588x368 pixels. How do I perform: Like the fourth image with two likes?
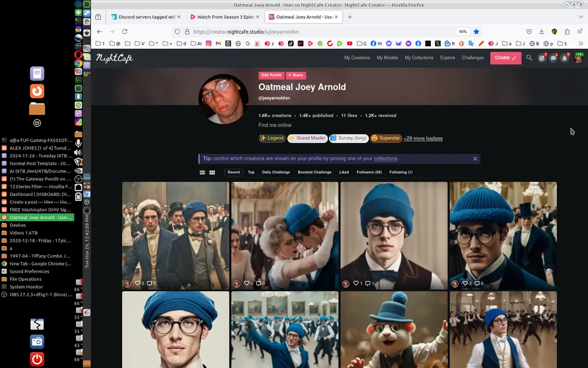pyautogui.click(x=465, y=283)
